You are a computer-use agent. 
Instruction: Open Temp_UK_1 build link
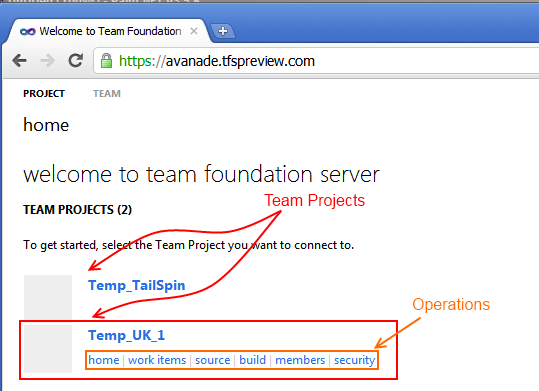coord(252,360)
